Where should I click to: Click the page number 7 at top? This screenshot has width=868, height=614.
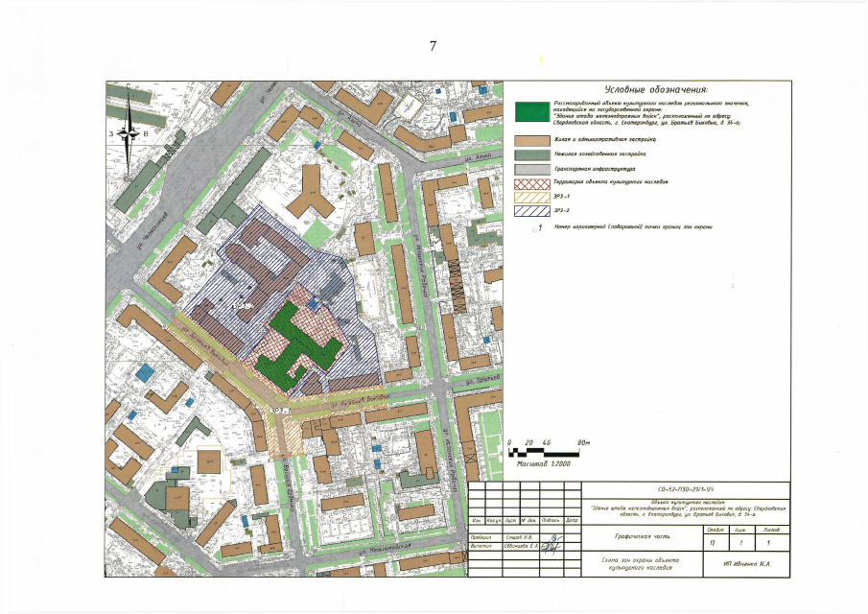coord(434,47)
